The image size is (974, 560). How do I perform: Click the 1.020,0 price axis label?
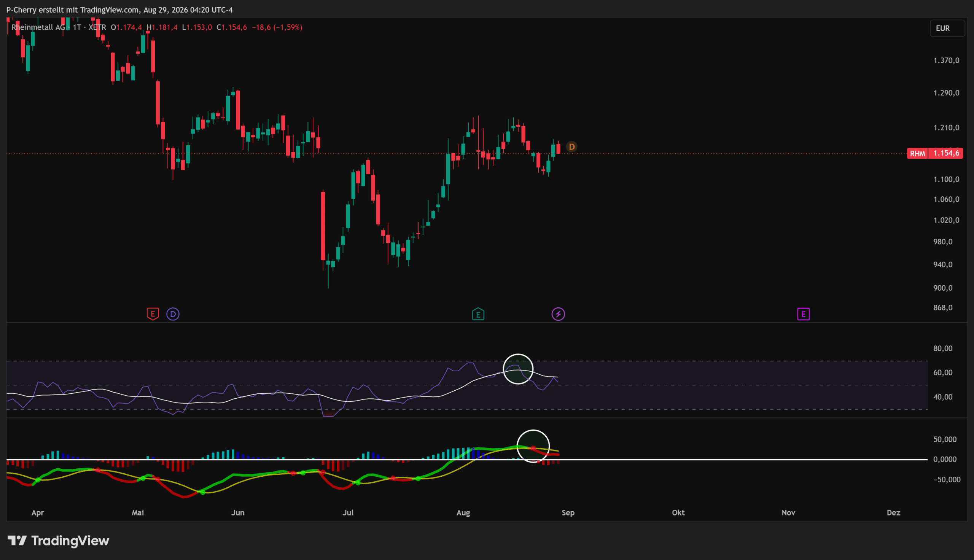pos(946,220)
